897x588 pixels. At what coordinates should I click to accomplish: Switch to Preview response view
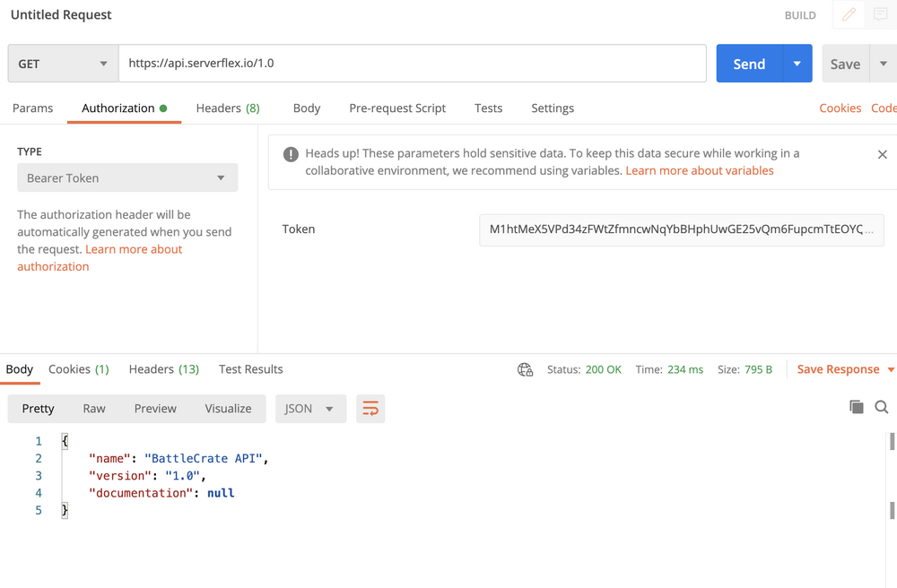155,409
